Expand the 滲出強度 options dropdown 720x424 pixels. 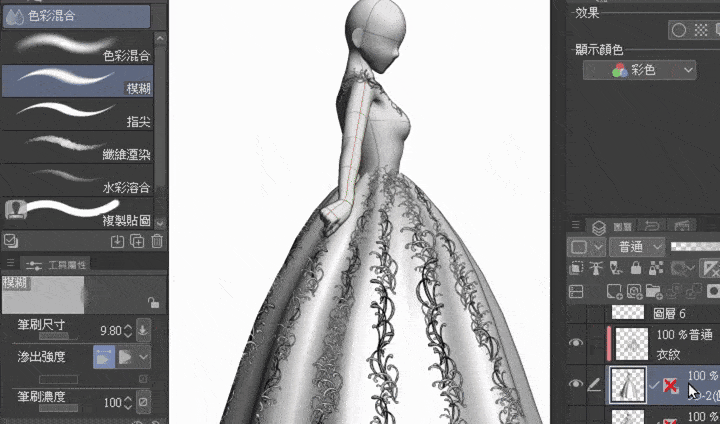(144, 357)
